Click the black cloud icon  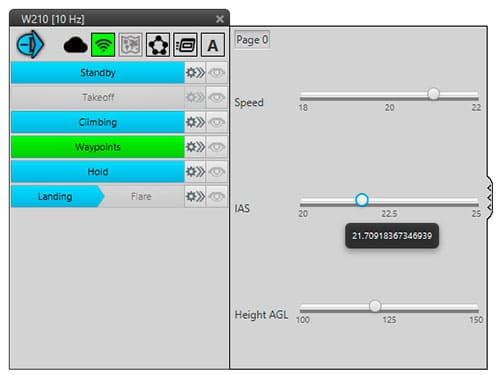[76, 45]
